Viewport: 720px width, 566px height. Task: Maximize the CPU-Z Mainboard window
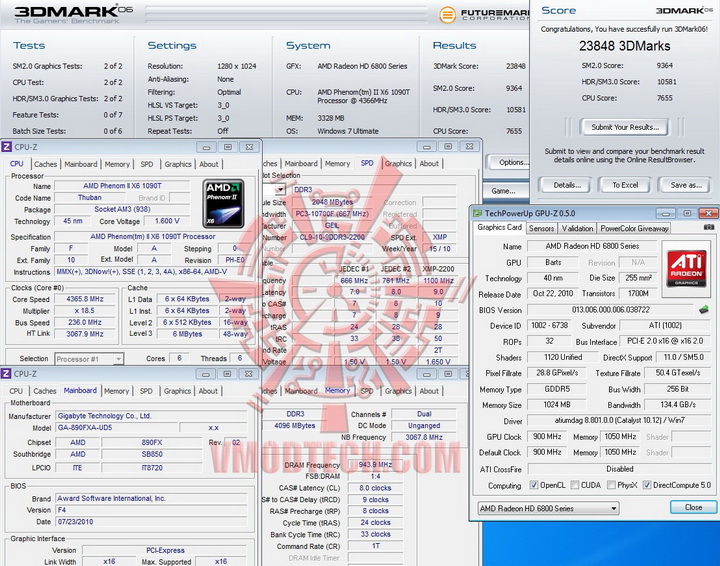[x=227, y=374]
